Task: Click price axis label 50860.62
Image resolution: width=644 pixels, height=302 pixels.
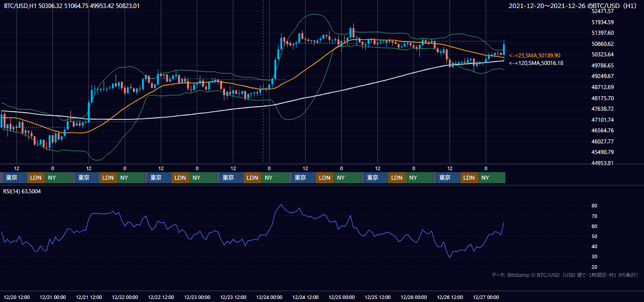Action: [x=603, y=44]
